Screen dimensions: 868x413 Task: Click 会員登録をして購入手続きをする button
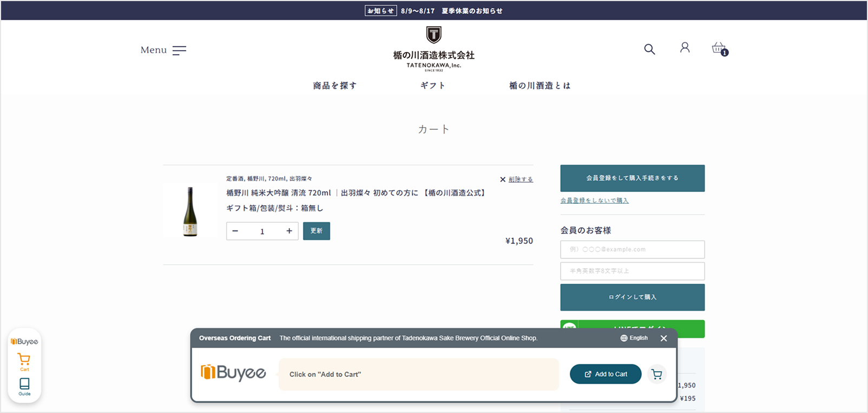632,178
